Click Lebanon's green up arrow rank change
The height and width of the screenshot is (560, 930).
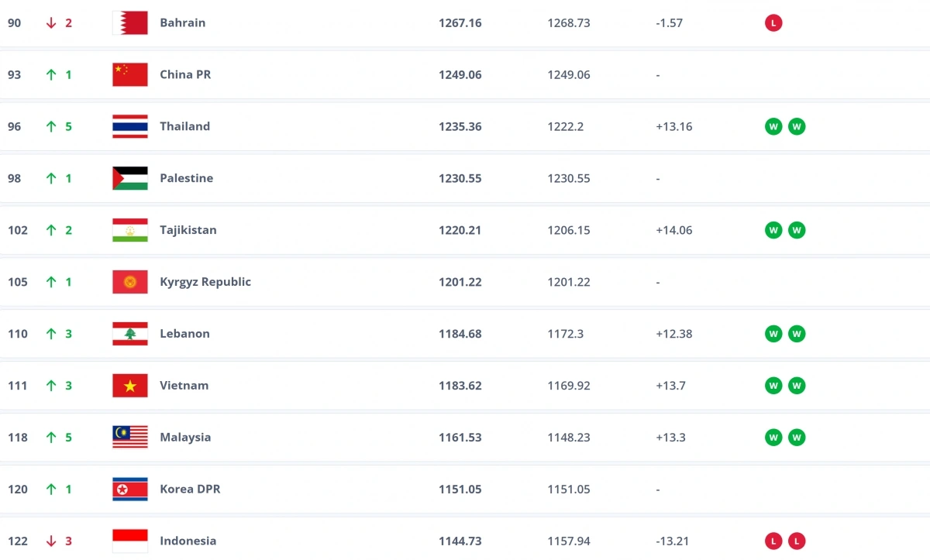[52, 334]
